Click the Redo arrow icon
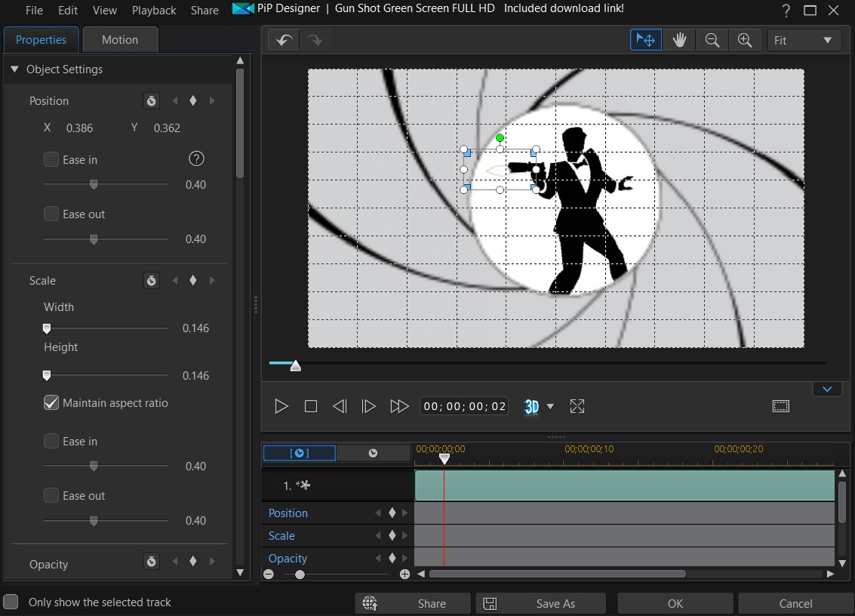This screenshot has height=616, width=855. coord(315,40)
